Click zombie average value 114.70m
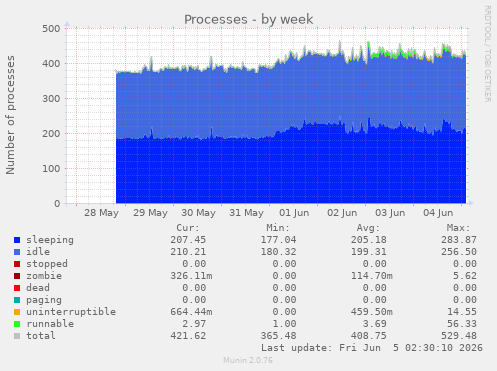The width and height of the screenshot is (497, 371). (x=372, y=276)
